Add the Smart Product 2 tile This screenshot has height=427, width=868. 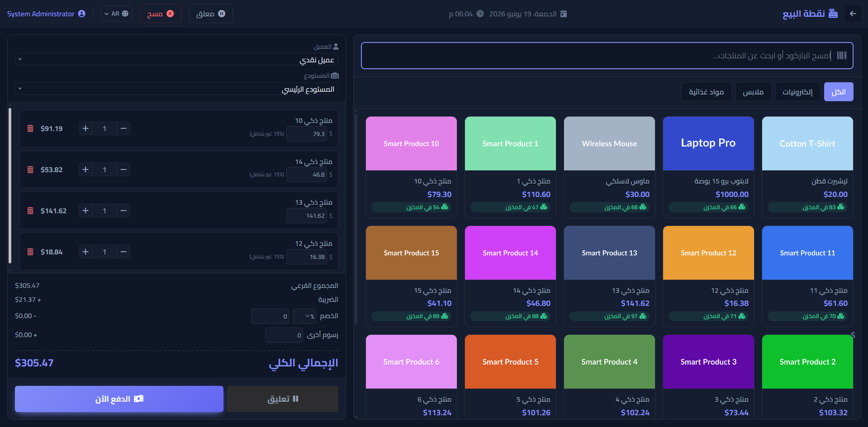(x=807, y=377)
